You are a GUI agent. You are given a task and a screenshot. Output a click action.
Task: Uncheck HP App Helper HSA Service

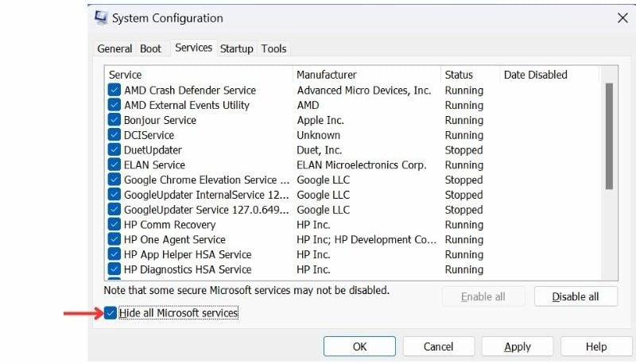pyautogui.click(x=114, y=254)
